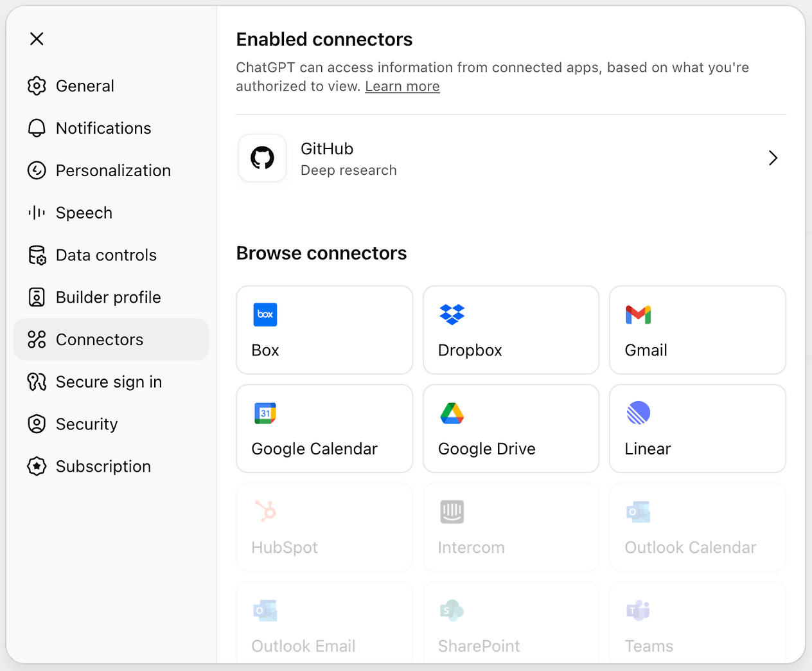Image resolution: width=812 pixels, height=671 pixels.
Task: Click the General gear icon
Action: coord(37,86)
